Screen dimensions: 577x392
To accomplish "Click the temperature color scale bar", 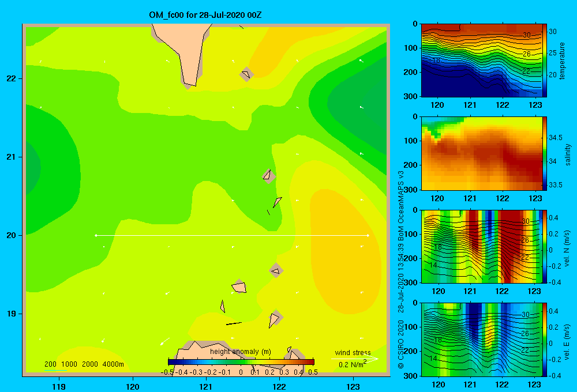I will click(x=545, y=61).
